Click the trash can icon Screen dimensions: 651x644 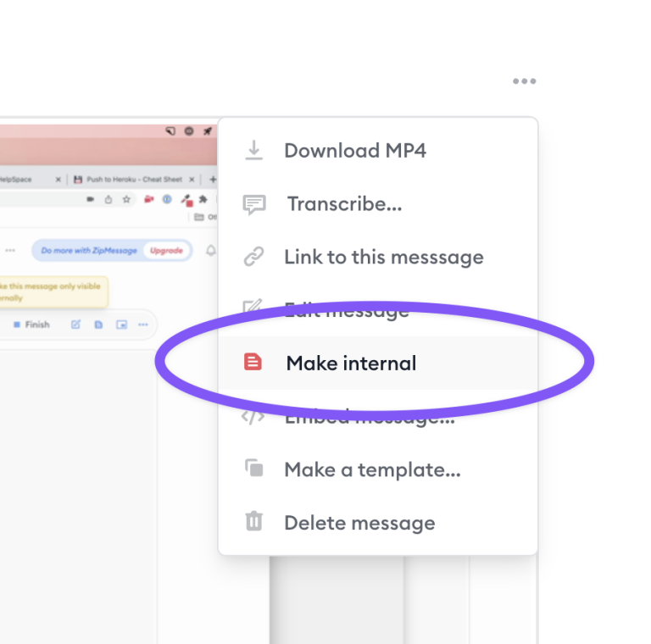coord(253,521)
